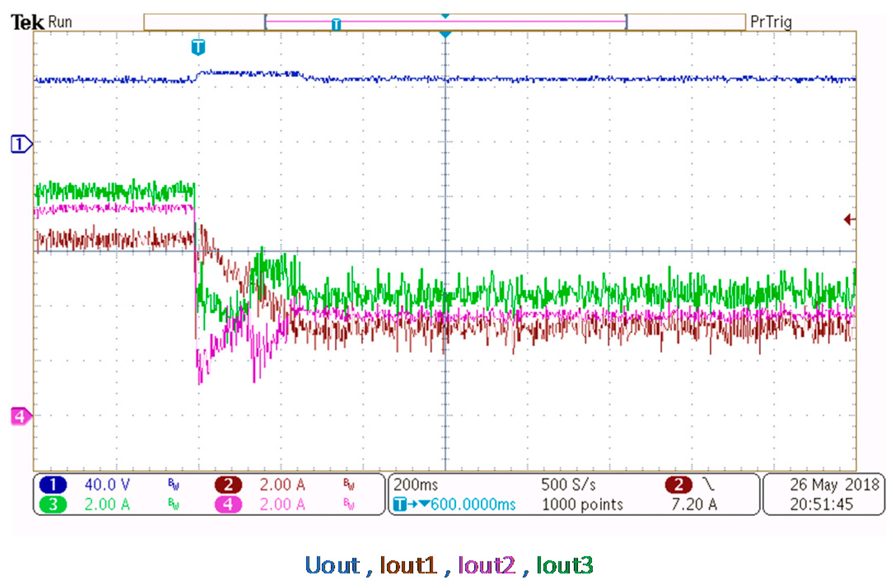Screen dimensions: 893x588
Task: Click the channel 3 green badge
Action: [x=53, y=504]
